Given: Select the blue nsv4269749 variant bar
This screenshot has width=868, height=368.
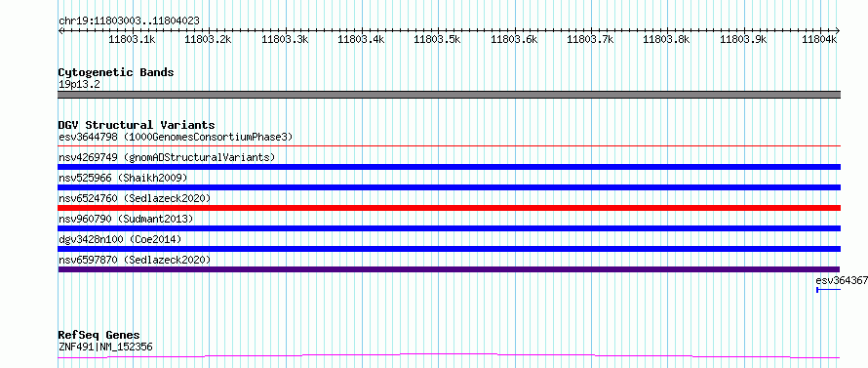Looking at the screenshot, I should 449,167.
